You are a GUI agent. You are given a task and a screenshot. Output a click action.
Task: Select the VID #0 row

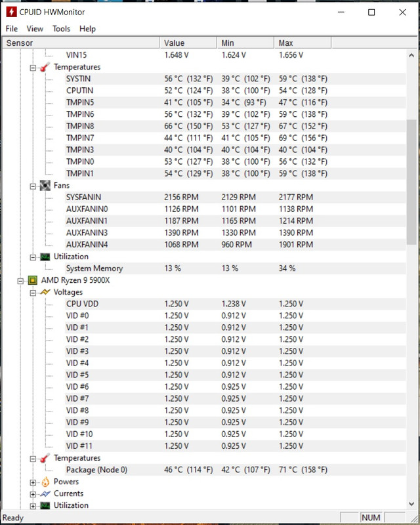click(x=236, y=316)
